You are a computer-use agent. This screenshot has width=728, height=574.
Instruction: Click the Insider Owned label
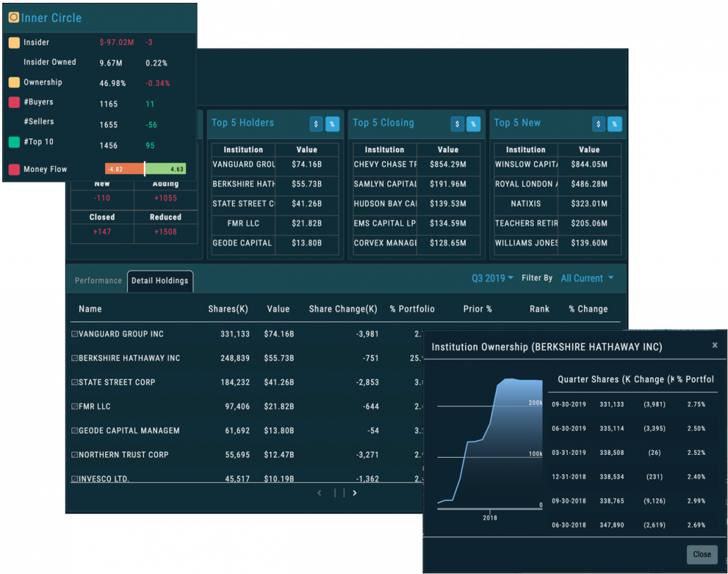coord(49,62)
